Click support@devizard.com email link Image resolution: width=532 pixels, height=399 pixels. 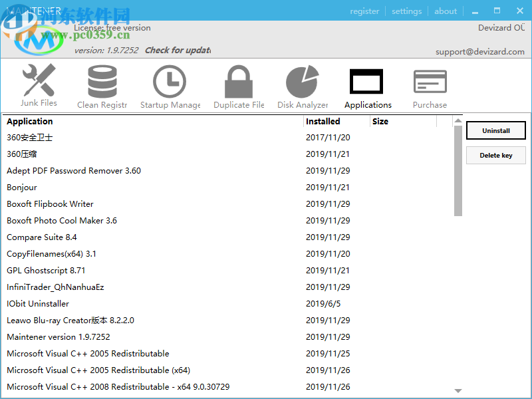pos(479,52)
